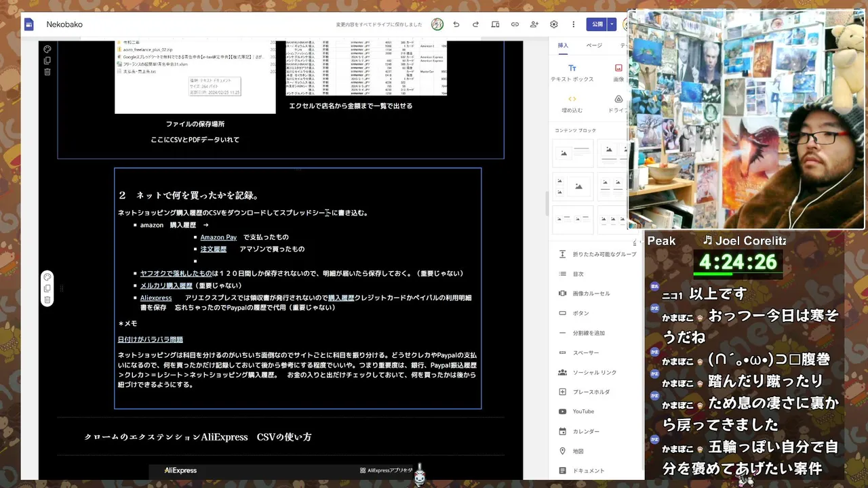868x488 pixels.
Task: Open site settings gear
Action: point(554,24)
